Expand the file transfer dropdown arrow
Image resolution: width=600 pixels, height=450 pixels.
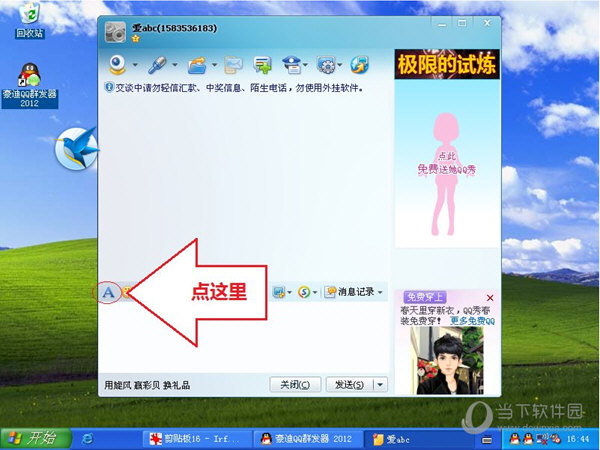tap(215, 65)
